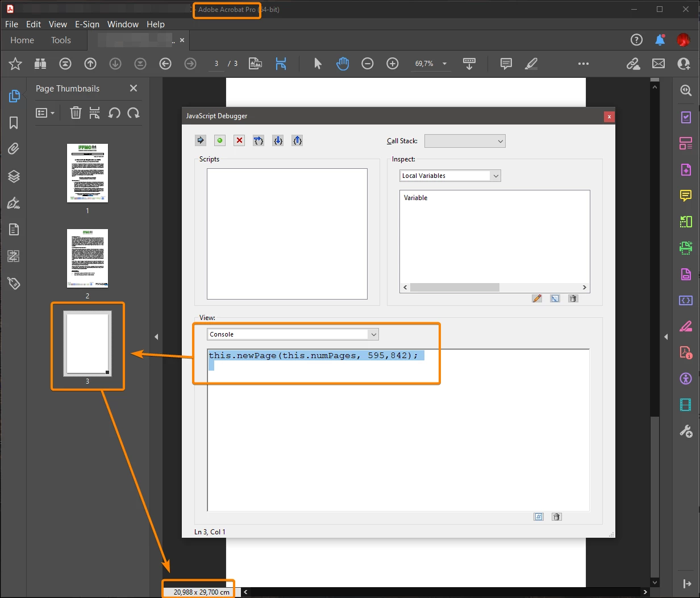Add a sticky note comment from the toolbar
Image resolution: width=700 pixels, height=598 pixels.
point(506,64)
